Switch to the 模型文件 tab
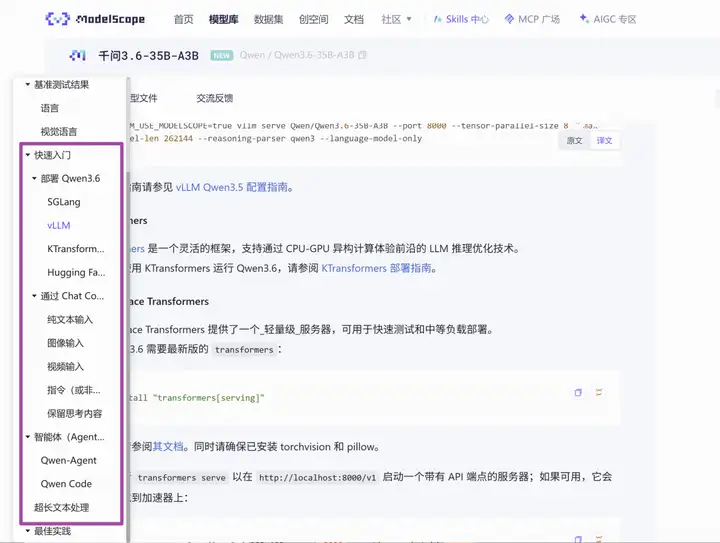720x543 pixels. click(x=143, y=98)
